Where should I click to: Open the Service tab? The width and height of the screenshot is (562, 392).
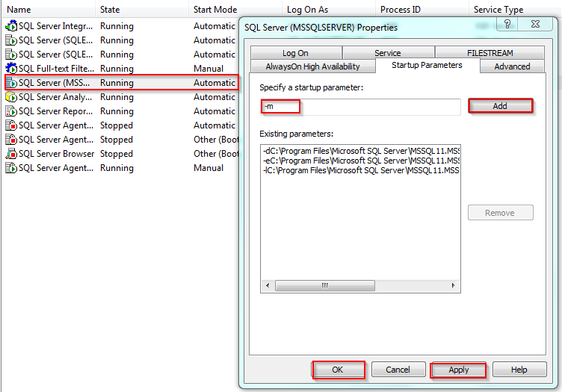tap(388, 53)
